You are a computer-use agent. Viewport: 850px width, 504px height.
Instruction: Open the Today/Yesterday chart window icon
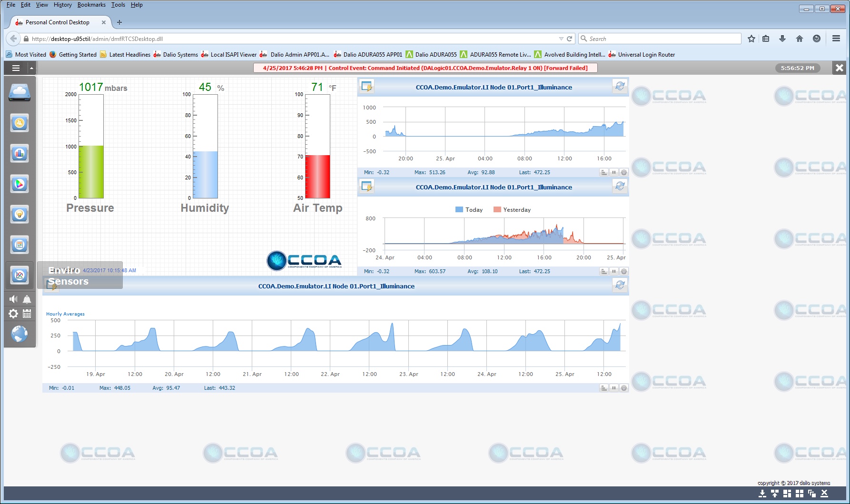click(367, 187)
